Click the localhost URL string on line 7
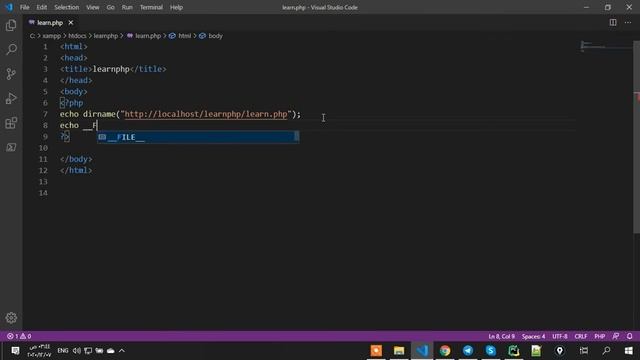Viewport: 640px width, 360px height. pos(206,114)
